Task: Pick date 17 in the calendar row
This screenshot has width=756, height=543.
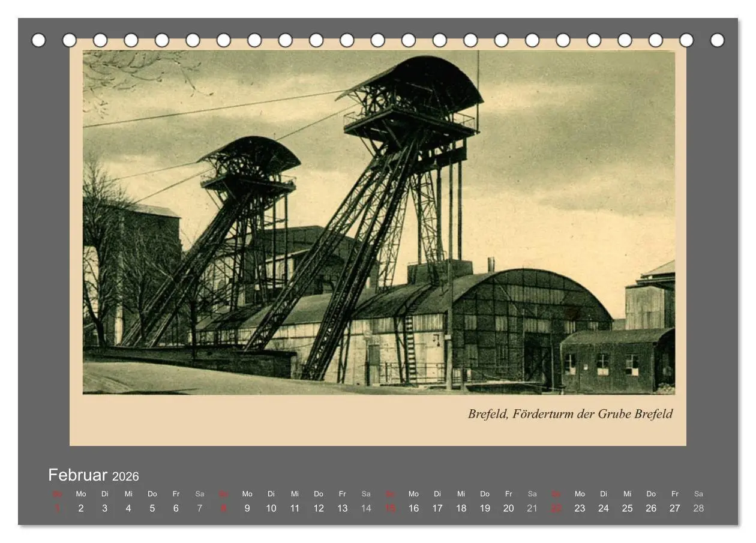Action: 437,508
